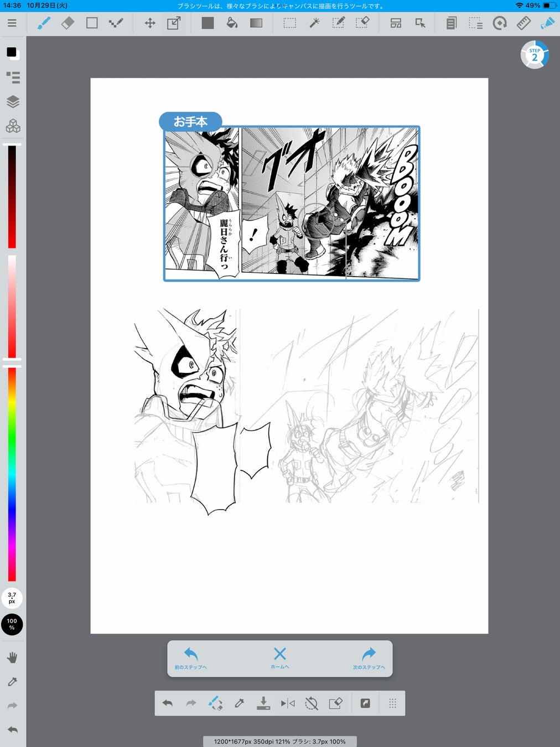560x747 pixels.
Task: Open the selection options menu icon
Action: (475, 23)
